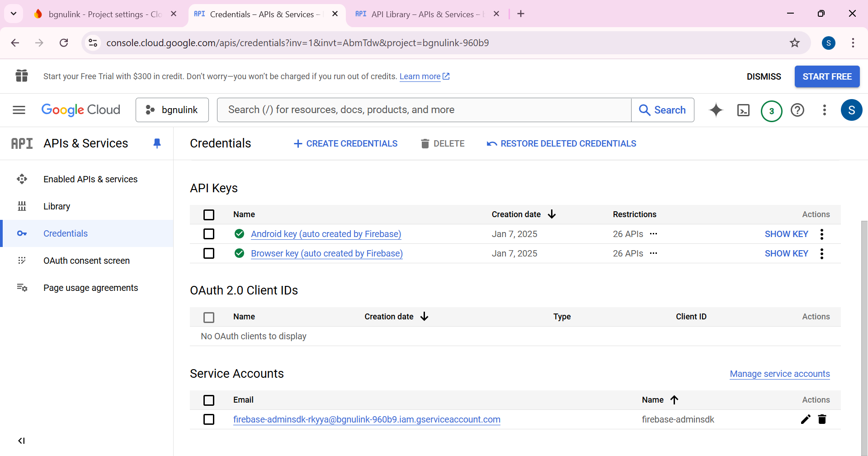Image resolution: width=868 pixels, height=456 pixels.
Task: Edit the firebase-adminsdk service account pencil
Action: point(806,419)
